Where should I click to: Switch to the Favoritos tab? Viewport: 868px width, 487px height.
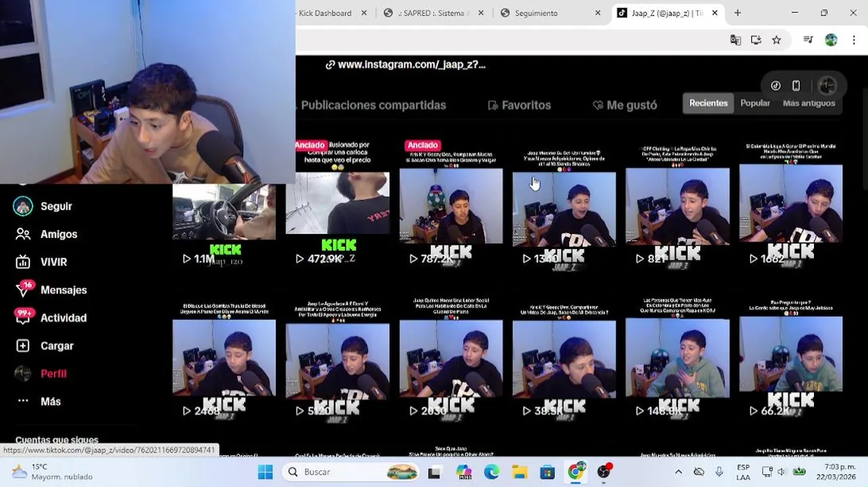519,105
